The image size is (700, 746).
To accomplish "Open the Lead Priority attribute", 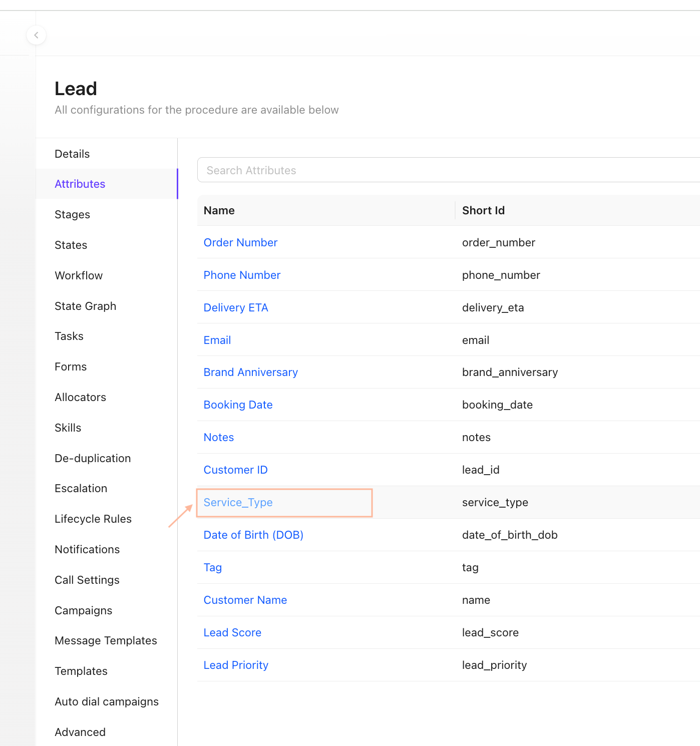I will point(236,665).
